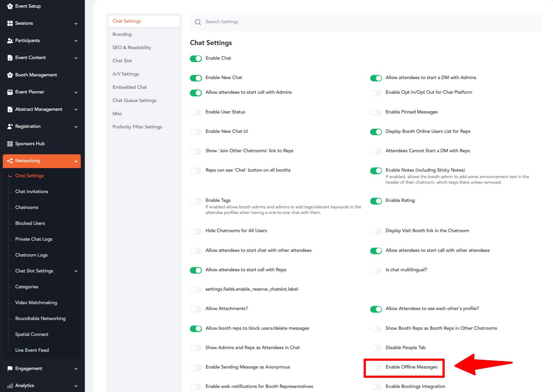Open Private Chat Logs
553x392 pixels.
point(34,239)
